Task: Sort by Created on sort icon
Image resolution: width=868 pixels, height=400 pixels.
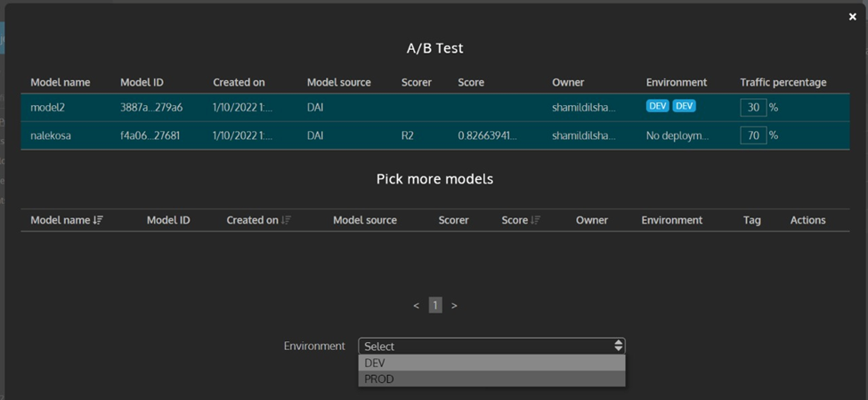Action: click(x=286, y=220)
